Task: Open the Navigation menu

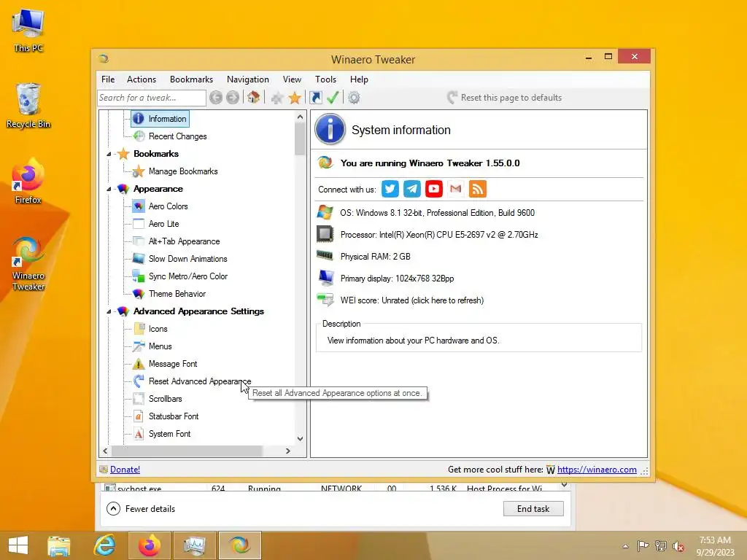Action: (248, 79)
